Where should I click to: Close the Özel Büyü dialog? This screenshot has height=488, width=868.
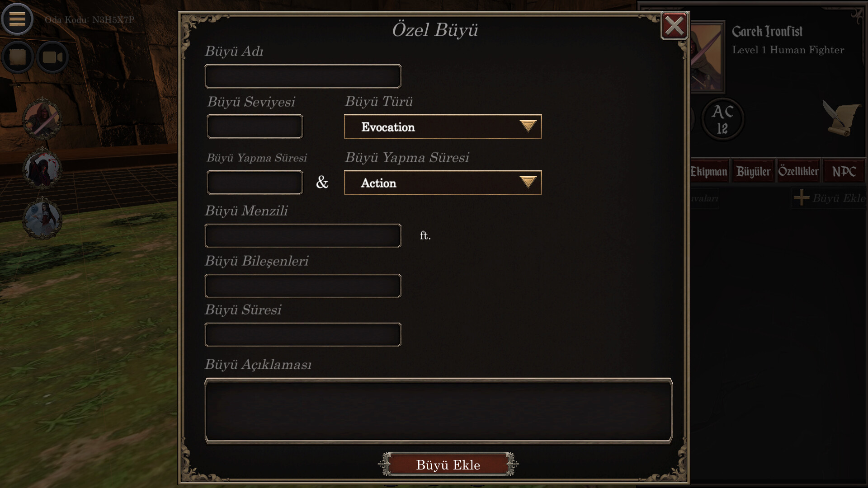coord(674,26)
